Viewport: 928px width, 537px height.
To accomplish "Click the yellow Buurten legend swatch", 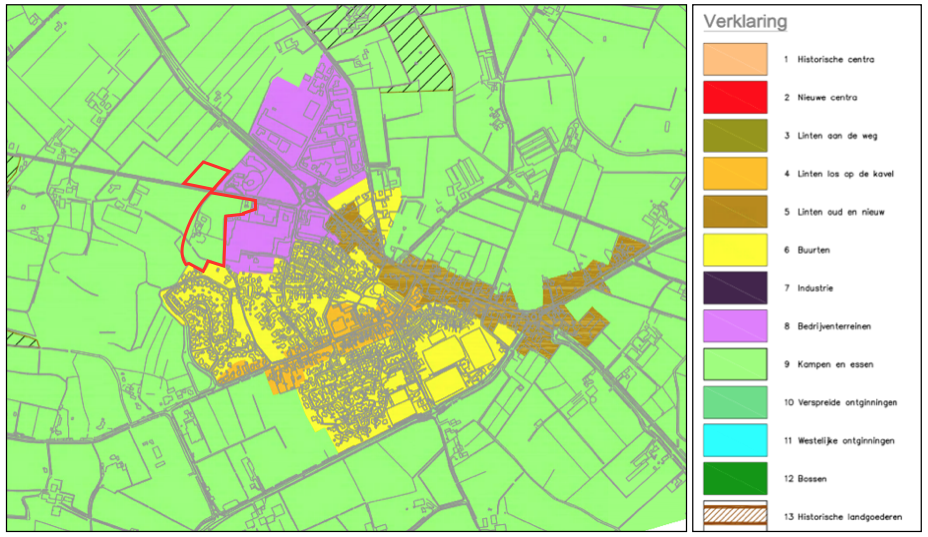I will tap(735, 250).
